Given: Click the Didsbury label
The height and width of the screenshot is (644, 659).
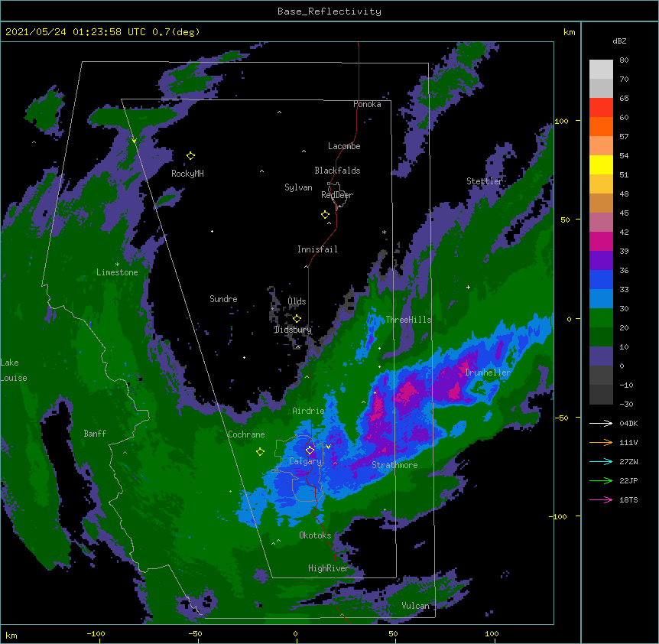Looking at the screenshot, I should [293, 330].
